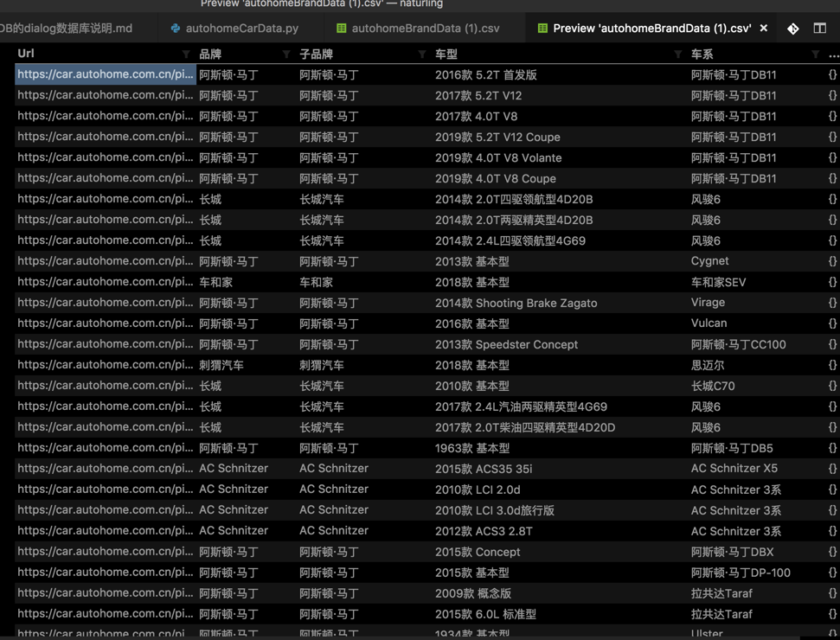This screenshot has width=840, height=640.
Task: Switch to the autohomeCarData.py tab
Action: click(241, 29)
